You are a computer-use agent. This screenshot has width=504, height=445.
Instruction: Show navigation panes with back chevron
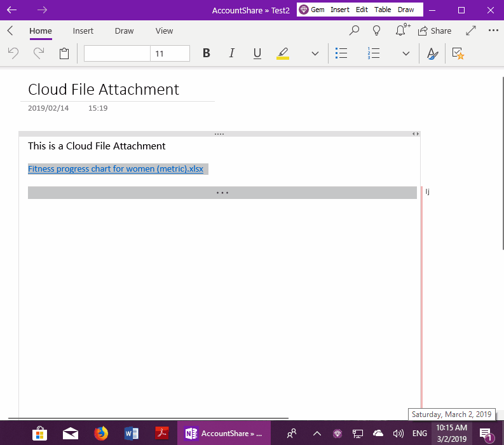tap(10, 31)
